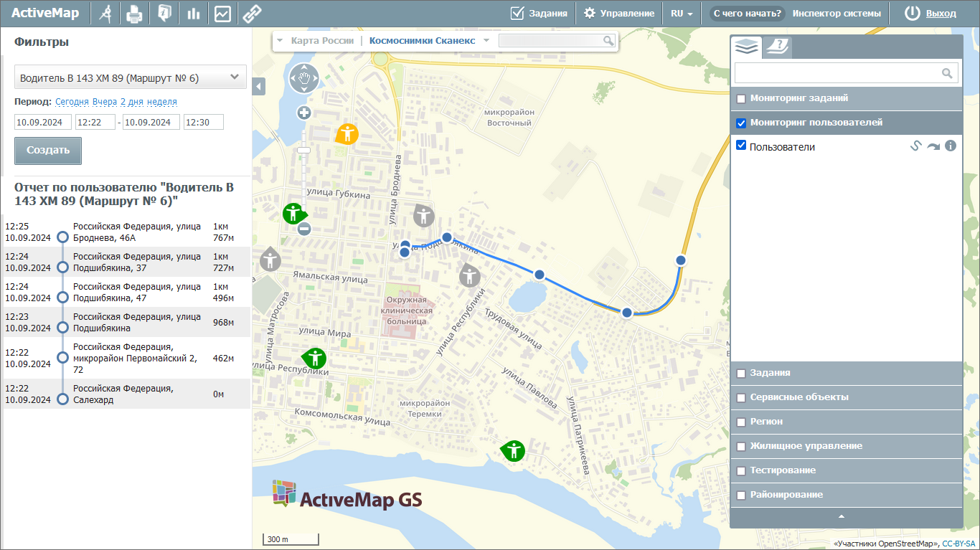
Task: Enable the Мониторинг заданий checkbox
Action: (x=741, y=99)
